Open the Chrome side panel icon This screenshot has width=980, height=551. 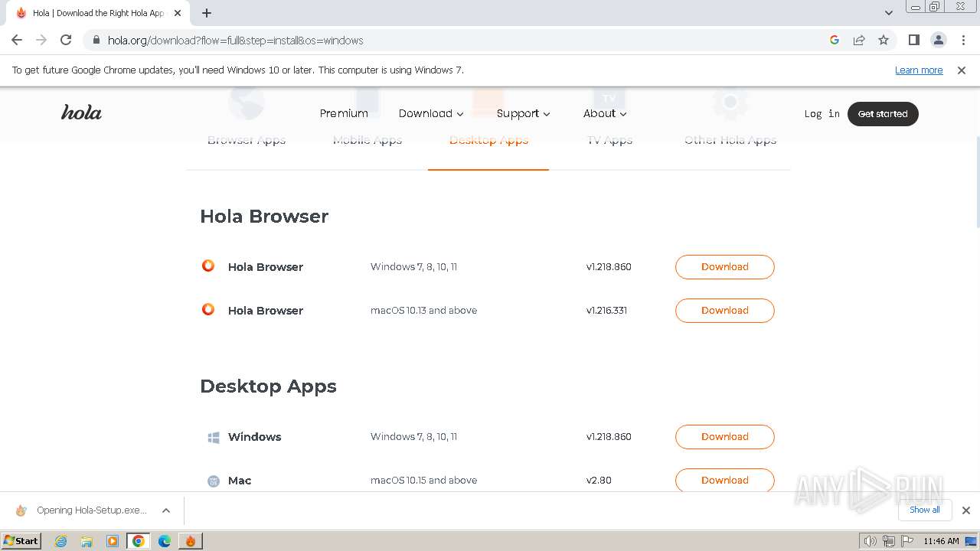point(913,40)
